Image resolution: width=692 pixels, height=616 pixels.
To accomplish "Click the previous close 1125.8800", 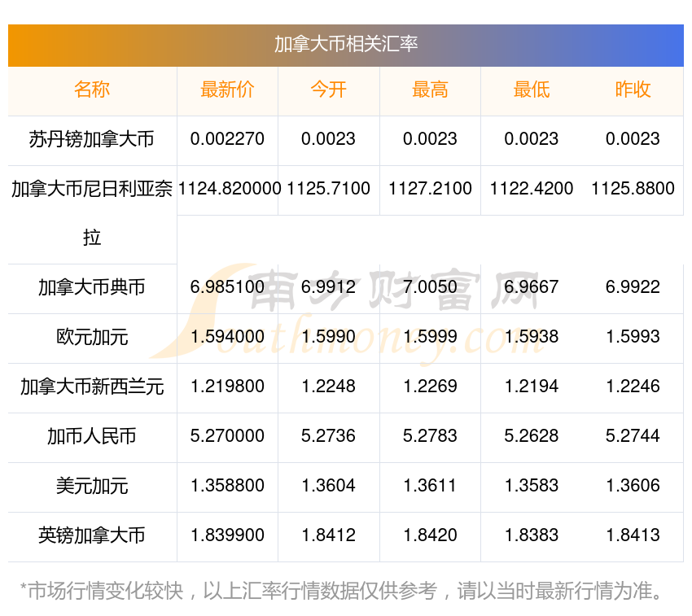I will click(x=633, y=189).
